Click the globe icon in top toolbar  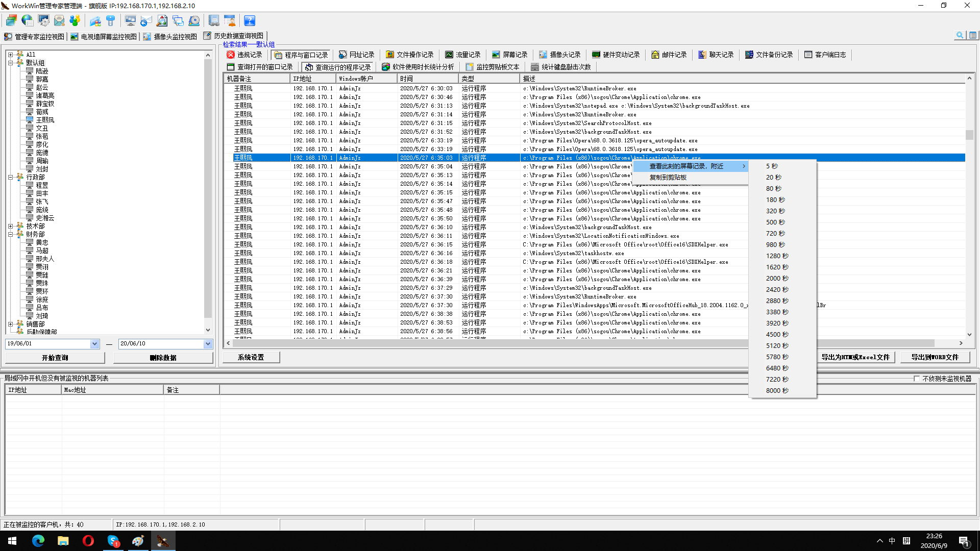coord(28,20)
